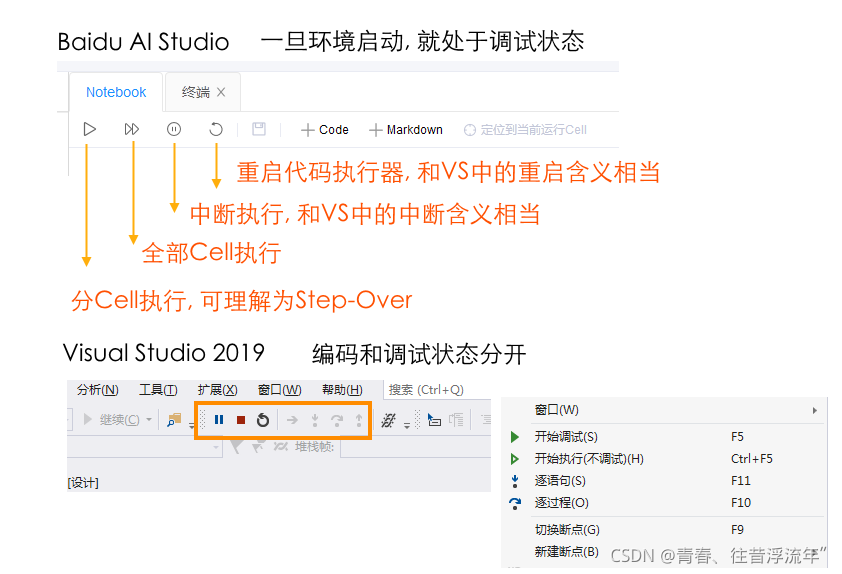Open 窗口(W) in the Visual Studio menu bar
The width and height of the screenshot is (842, 574).
pos(279,390)
